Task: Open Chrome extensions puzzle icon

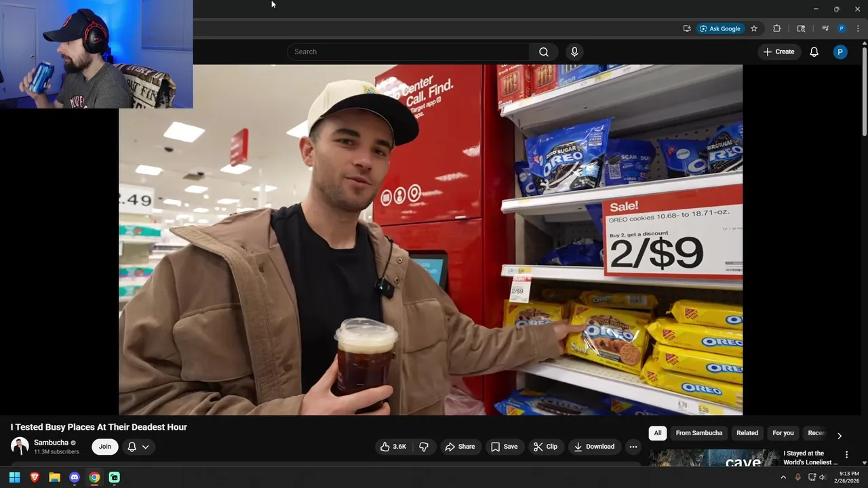Action: (x=777, y=28)
